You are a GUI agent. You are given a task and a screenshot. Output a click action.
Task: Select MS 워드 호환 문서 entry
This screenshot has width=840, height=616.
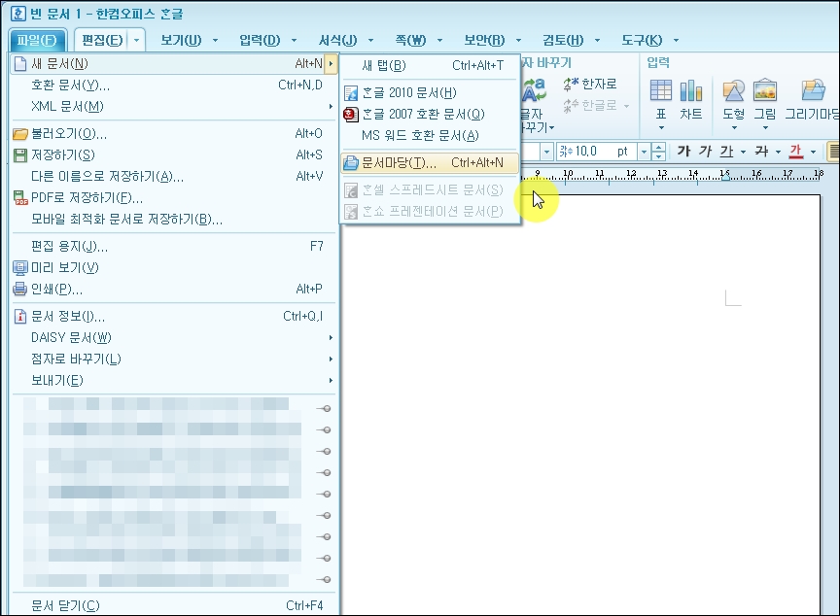coord(430,136)
